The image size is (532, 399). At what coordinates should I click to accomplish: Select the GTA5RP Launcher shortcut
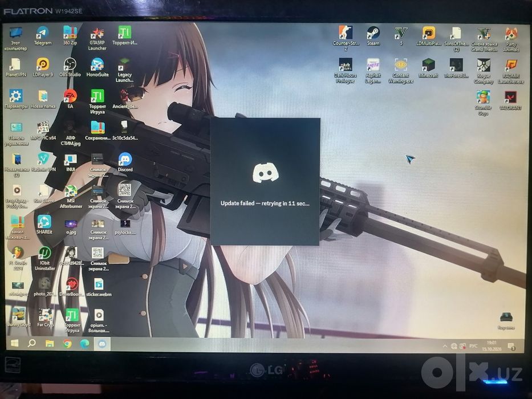[98, 39]
